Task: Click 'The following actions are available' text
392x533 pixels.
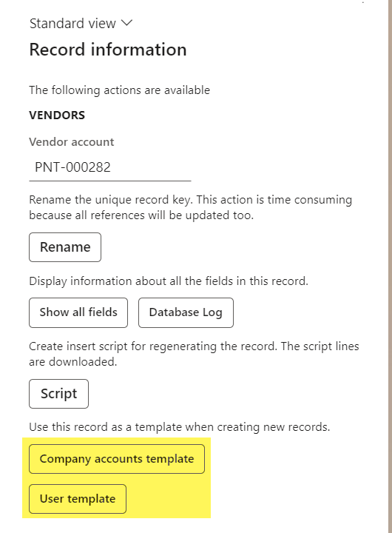Action: 120,90
